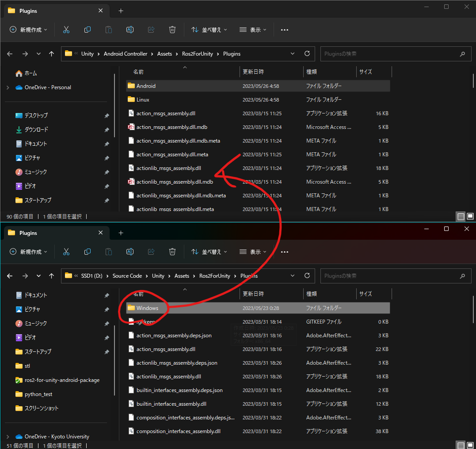Switch the lower window to details list view
476x449 pixels.
coord(461,445)
